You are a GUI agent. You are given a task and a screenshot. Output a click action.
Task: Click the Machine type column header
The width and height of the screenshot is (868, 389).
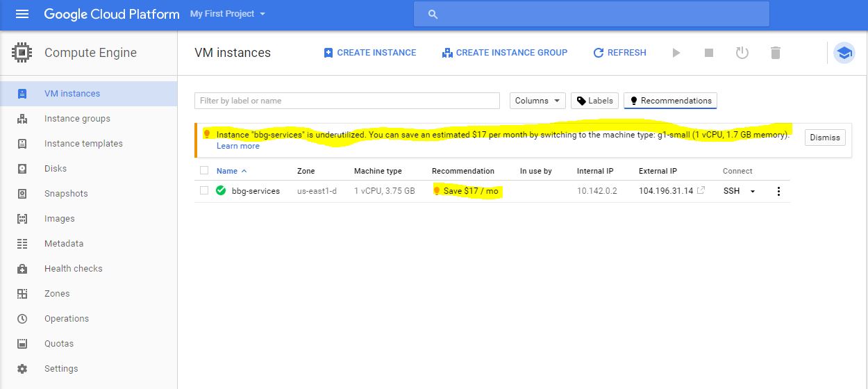pyautogui.click(x=378, y=171)
